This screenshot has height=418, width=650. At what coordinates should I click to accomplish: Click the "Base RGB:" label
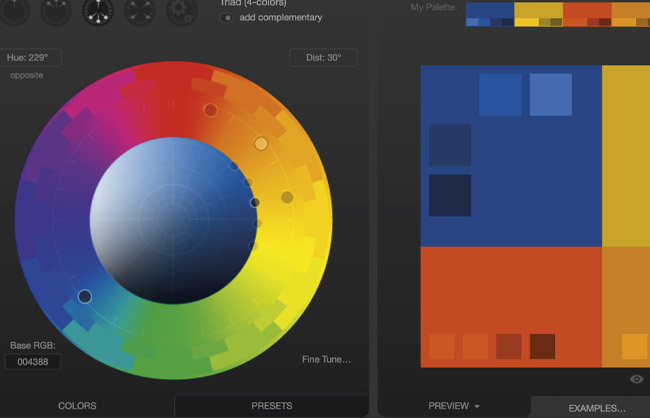pyautogui.click(x=33, y=345)
